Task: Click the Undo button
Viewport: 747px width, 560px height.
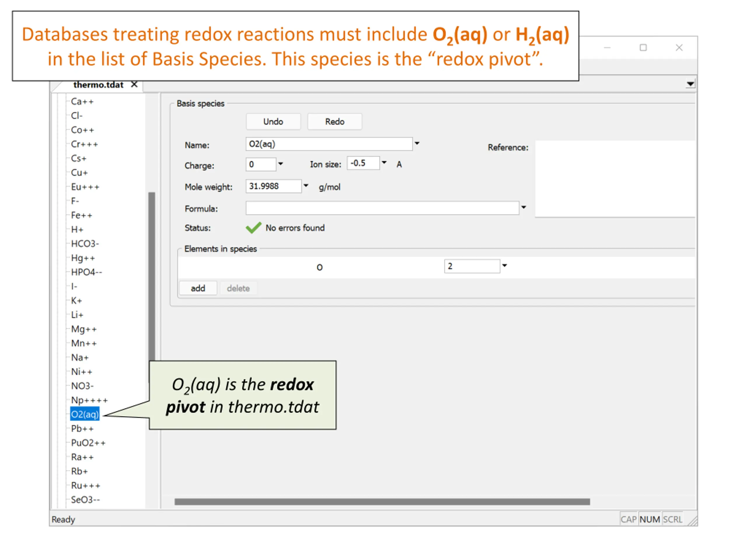Action: (x=273, y=122)
